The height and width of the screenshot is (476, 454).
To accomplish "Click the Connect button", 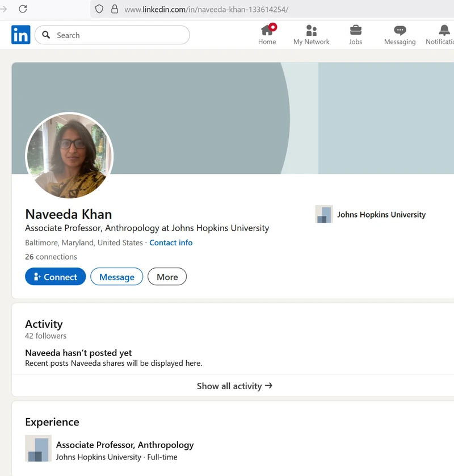I will click(x=56, y=277).
